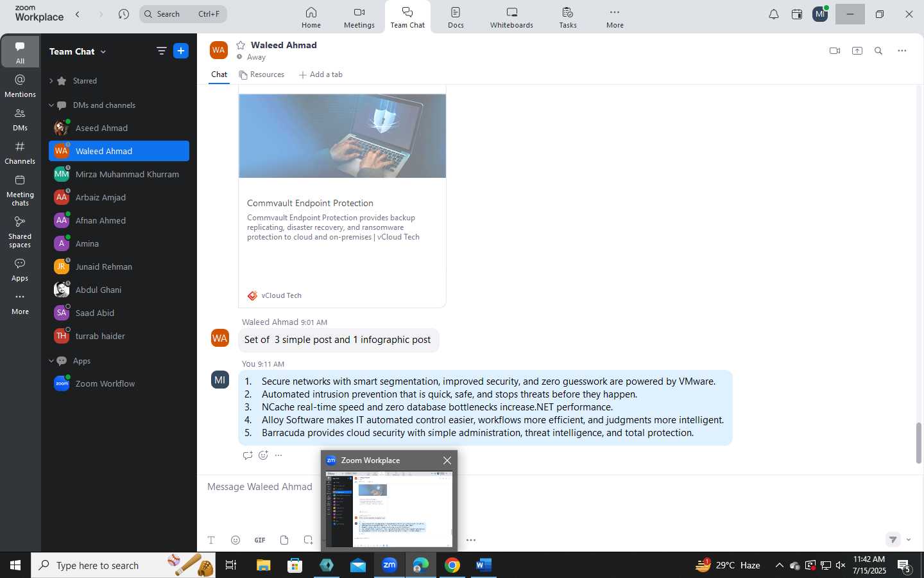Open the top More tab menu
Viewport: 924px width, 578px height.
[x=615, y=17]
